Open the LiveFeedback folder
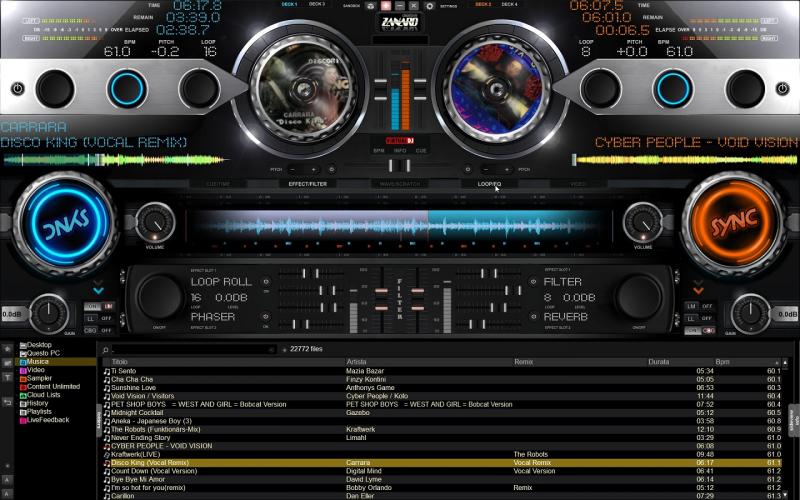Screen dimensions: 800x500 44,420
